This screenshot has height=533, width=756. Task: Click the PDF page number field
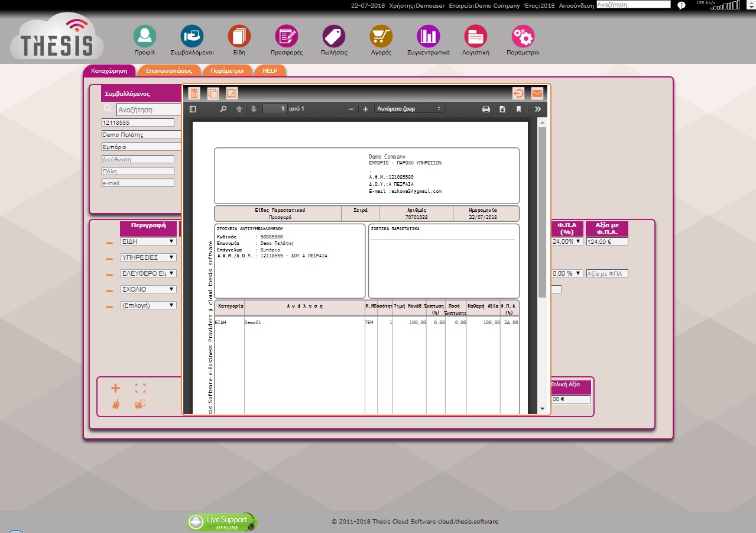pyautogui.click(x=275, y=109)
